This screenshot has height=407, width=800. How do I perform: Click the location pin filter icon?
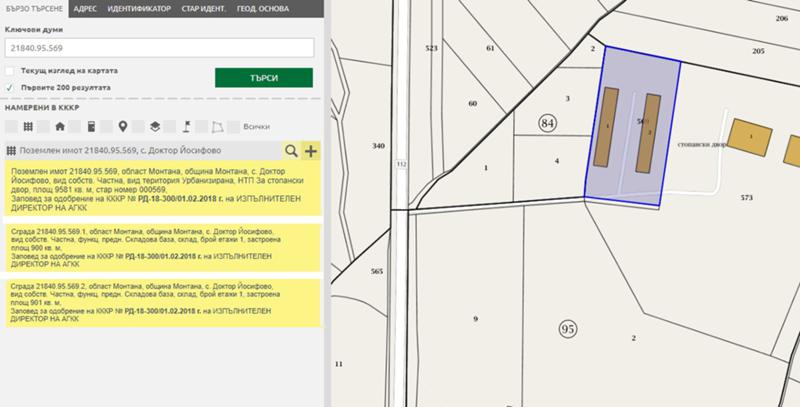click(123, 127)
